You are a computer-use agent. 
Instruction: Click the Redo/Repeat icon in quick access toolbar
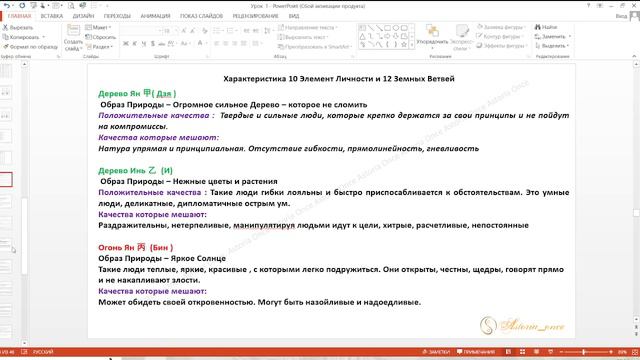point(22,6)
